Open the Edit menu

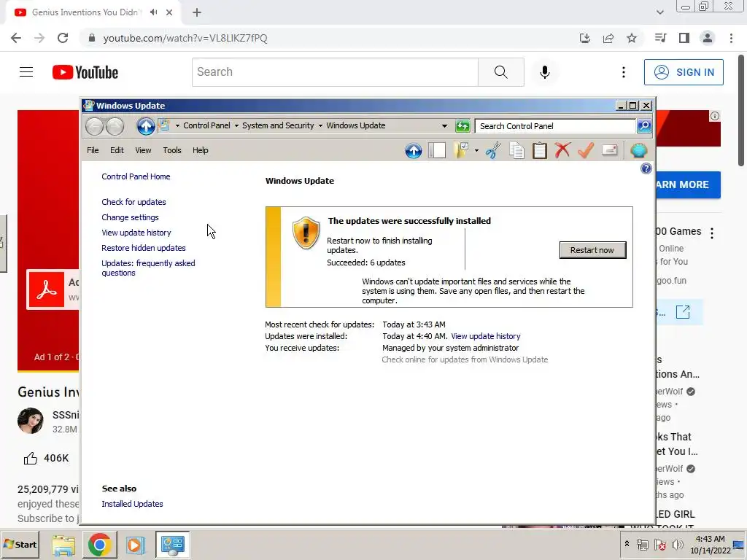tap(117, 150)
